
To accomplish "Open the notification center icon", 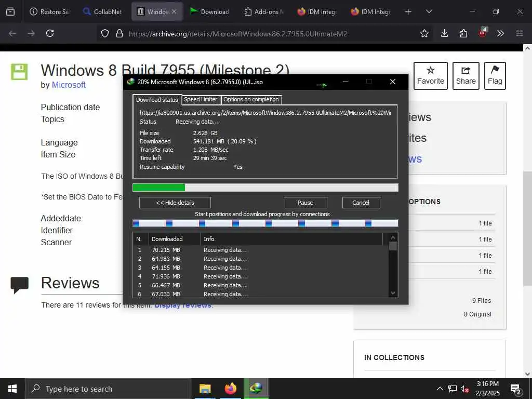I will pyautogui.click(x=516, y=390).
